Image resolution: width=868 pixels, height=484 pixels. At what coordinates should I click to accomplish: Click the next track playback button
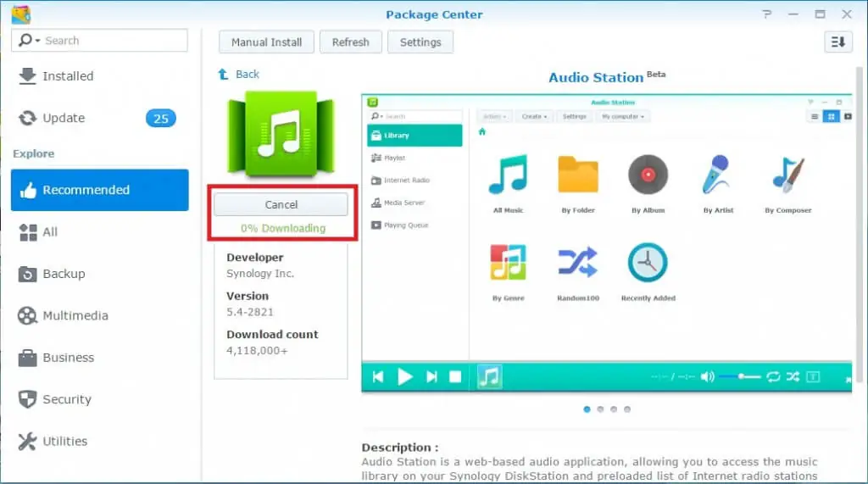coord(431,377)
